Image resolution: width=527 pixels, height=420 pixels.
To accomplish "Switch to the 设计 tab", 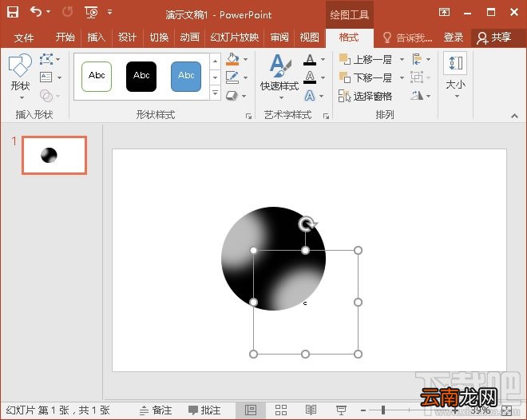I will coord(127,37).
